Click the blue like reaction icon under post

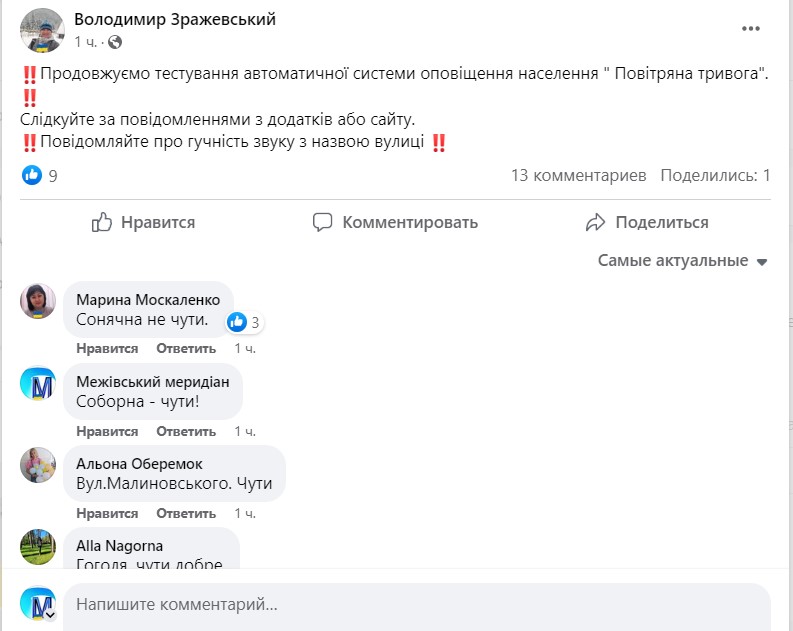tap(32, 176)
